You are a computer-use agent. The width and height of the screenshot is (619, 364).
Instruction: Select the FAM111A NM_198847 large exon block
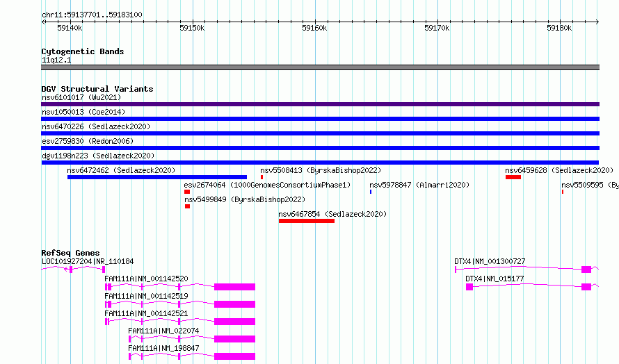tap(234, 356)
